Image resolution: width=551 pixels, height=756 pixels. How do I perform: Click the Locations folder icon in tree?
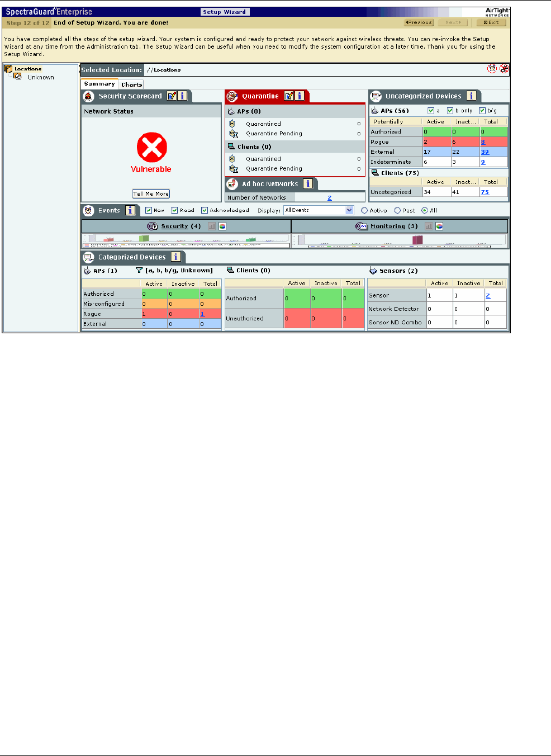click(8, 69)
